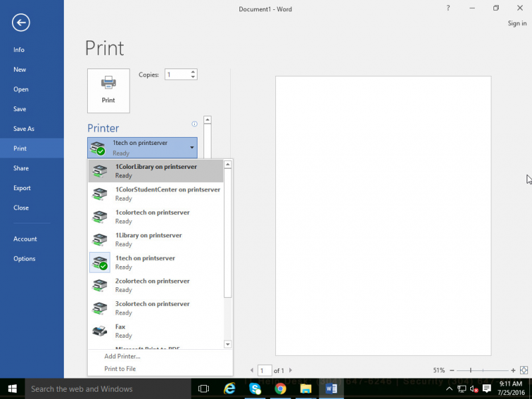This screenshot has height=399, width=532.
Task: Open the Windows Start menu
Action: pyautogui.click(x=12, y=389)
